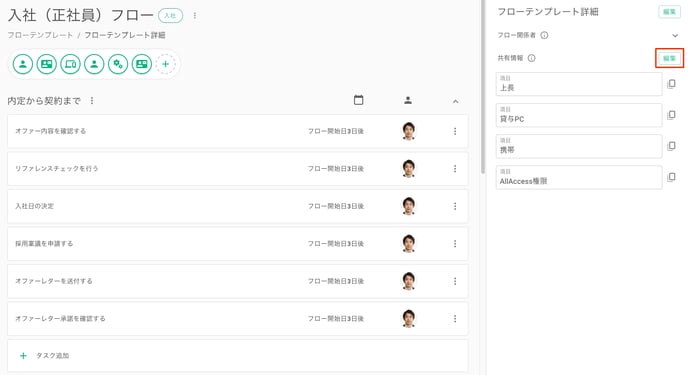Click the 内定から契約まで section title
688x375 pixels.
click(x=44, y=101)
